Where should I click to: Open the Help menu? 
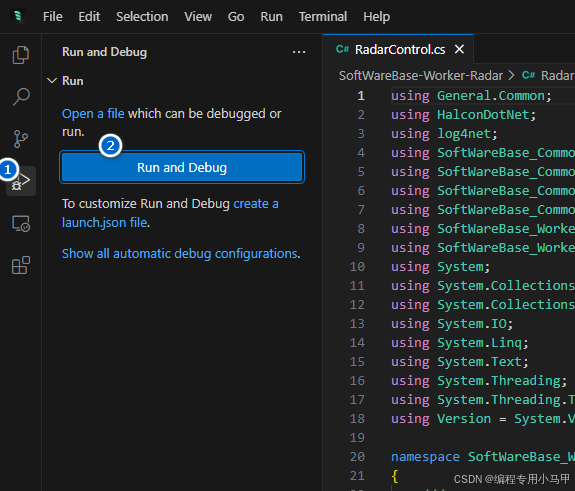point(377,17)
